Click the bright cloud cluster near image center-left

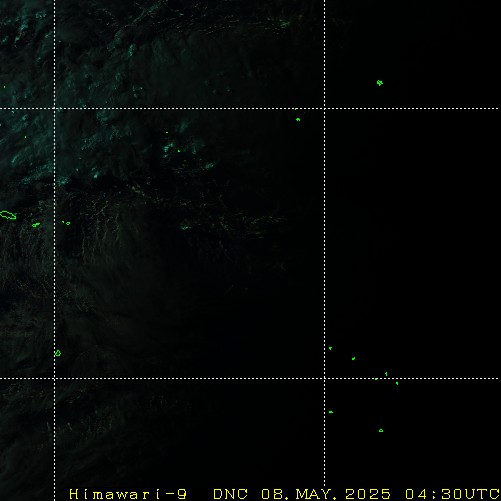tap(169, 148)
